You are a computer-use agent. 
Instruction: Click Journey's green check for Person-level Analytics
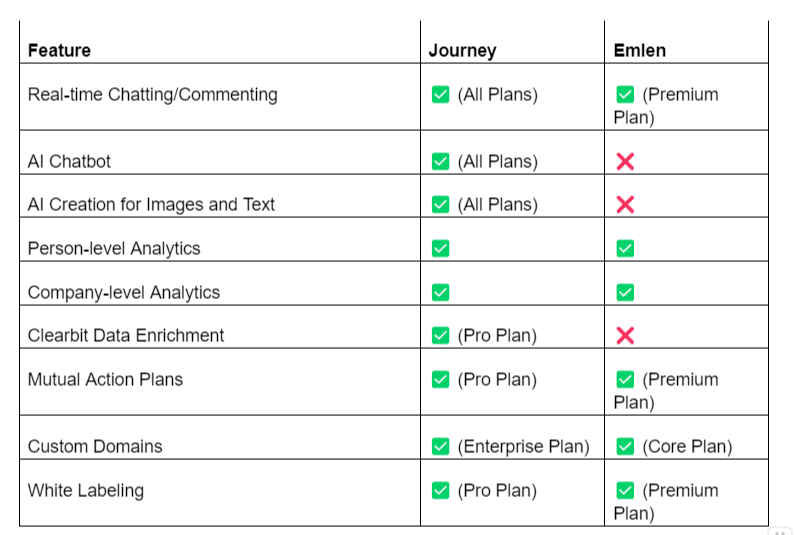(440, 248)
